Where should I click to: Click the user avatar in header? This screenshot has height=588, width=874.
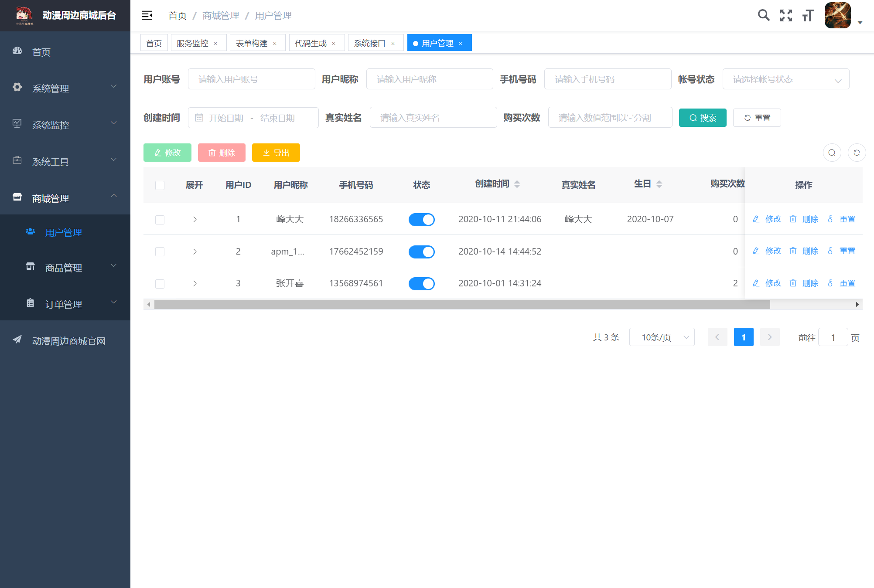[x=837, y=16]
